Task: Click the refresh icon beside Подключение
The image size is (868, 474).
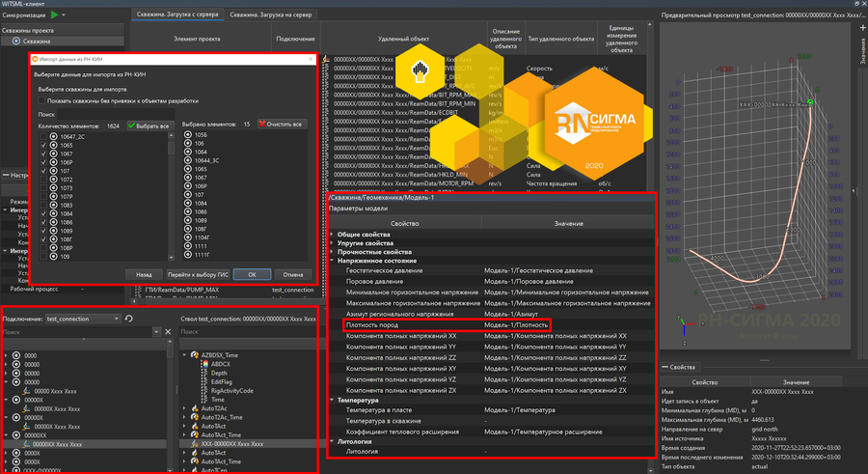Action: (129, 319)
